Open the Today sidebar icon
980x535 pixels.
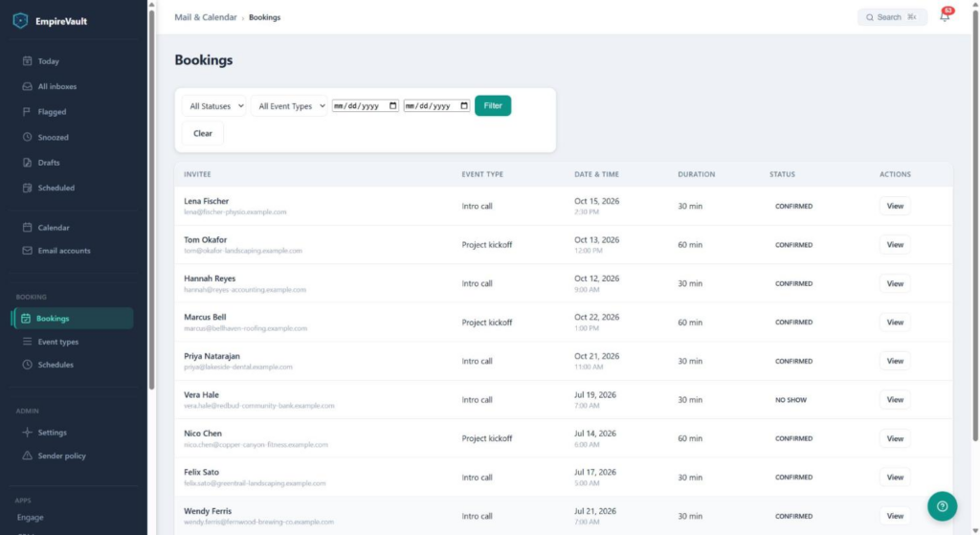pyautogui.click(x=27, y=61)
